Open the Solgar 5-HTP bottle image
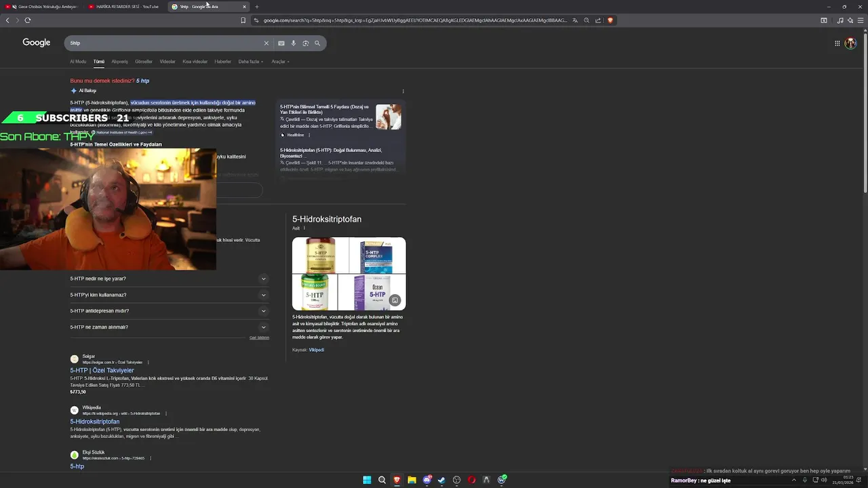This screenshot has height=488, width=868. pos(321,255)
